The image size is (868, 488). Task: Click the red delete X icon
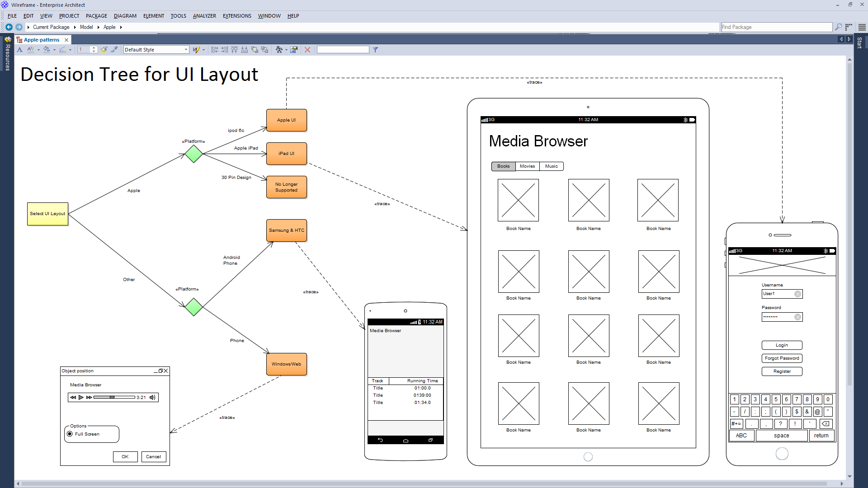point(307,50)
